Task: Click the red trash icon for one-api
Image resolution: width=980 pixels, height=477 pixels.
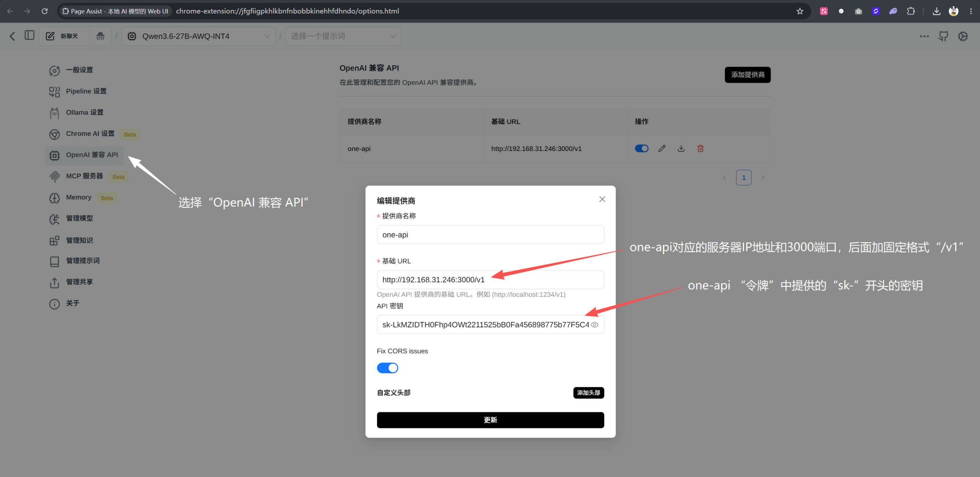Action: (700, 148)
